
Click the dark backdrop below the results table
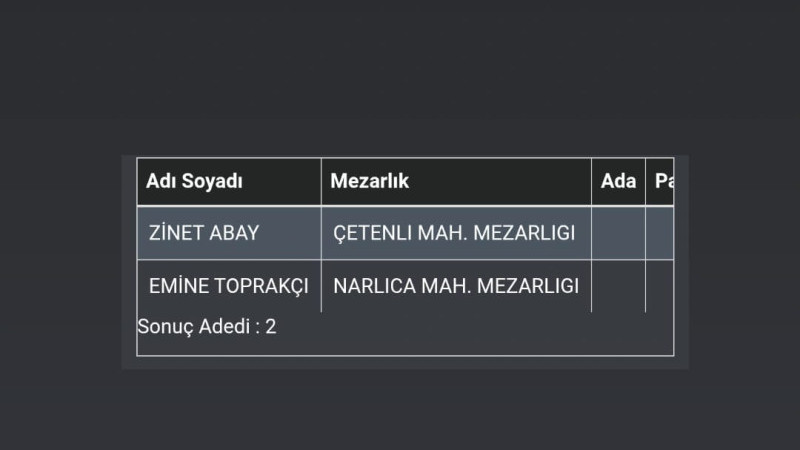point(400,410)
